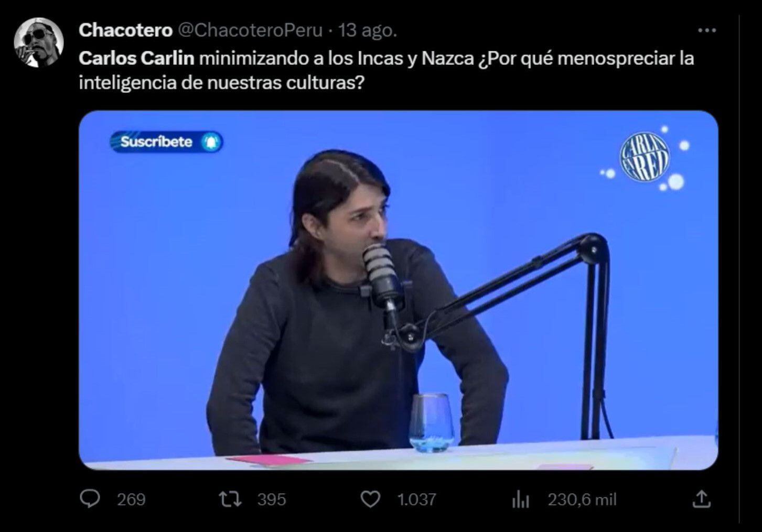762x532 pixels.
Task: Open the Chacotero display name
Action: point(125,30)
